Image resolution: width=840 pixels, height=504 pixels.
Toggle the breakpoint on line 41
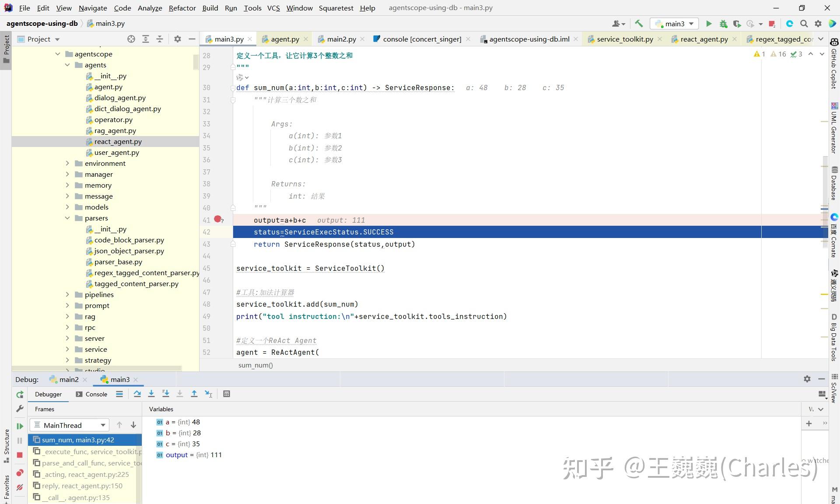[x=217, y=220]
